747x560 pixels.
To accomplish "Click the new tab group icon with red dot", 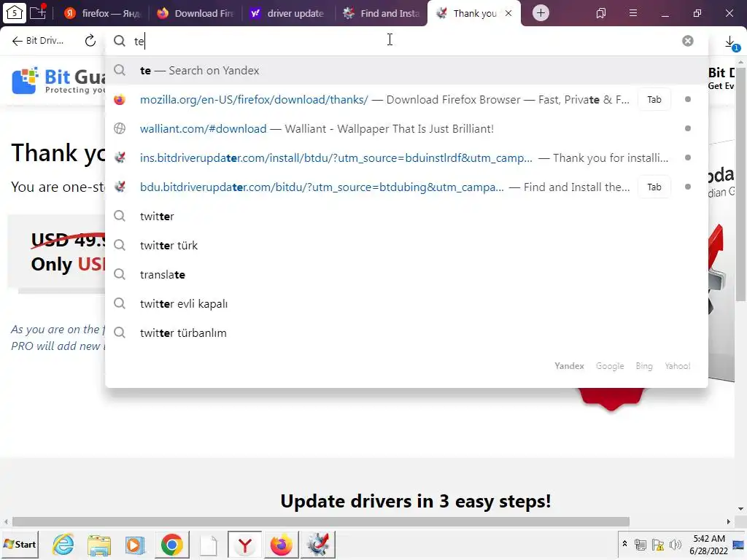I will pos(38,12).
